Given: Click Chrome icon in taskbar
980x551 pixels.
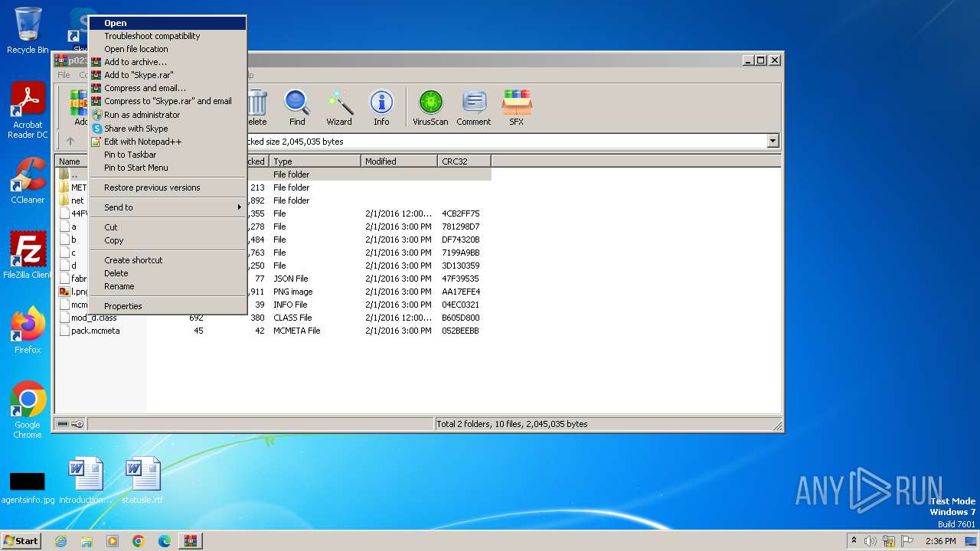Looking at the screenshot, I should pos(139,541).
